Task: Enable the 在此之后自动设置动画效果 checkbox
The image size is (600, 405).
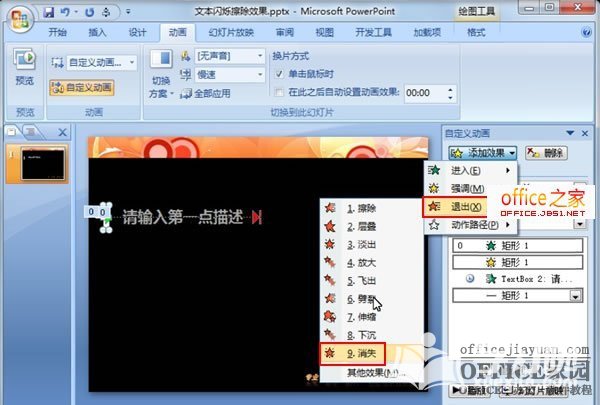Action: click(x=279, y=92)
